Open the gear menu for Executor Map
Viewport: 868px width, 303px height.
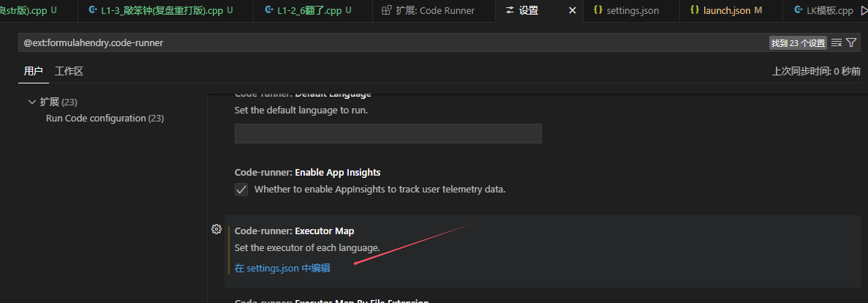216,229
